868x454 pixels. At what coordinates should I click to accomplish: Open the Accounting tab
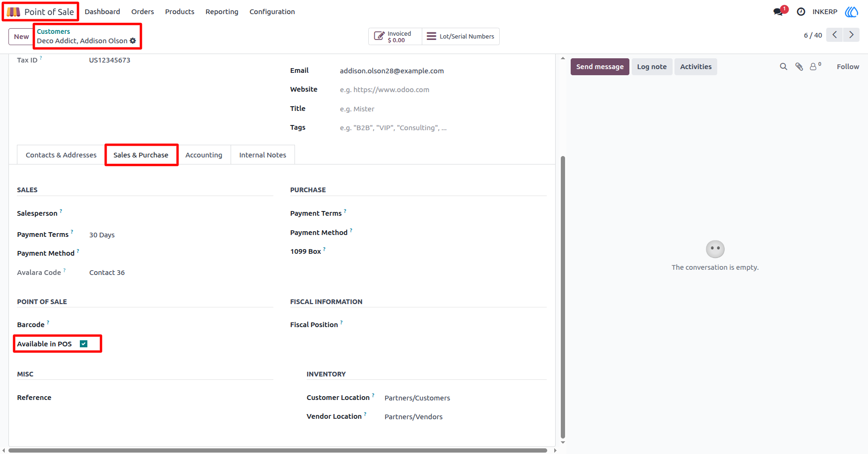point(204,155)
